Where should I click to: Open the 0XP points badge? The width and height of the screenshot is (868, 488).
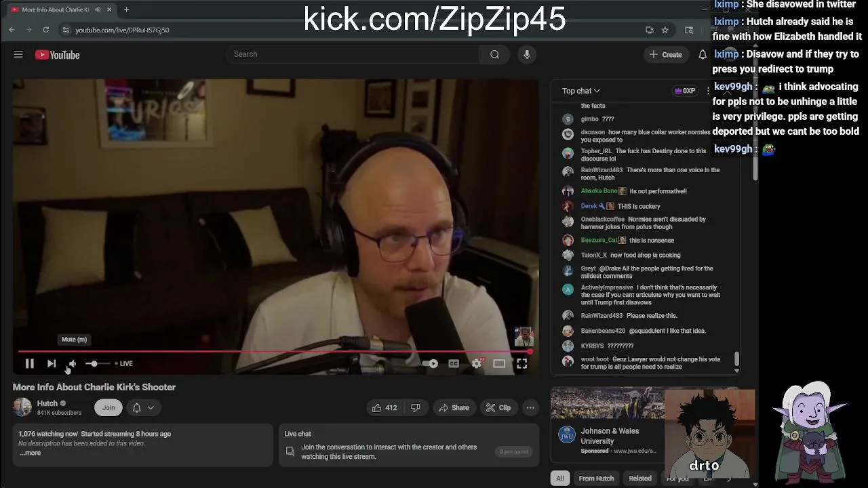pyautogui.click(x=685, y=91)
